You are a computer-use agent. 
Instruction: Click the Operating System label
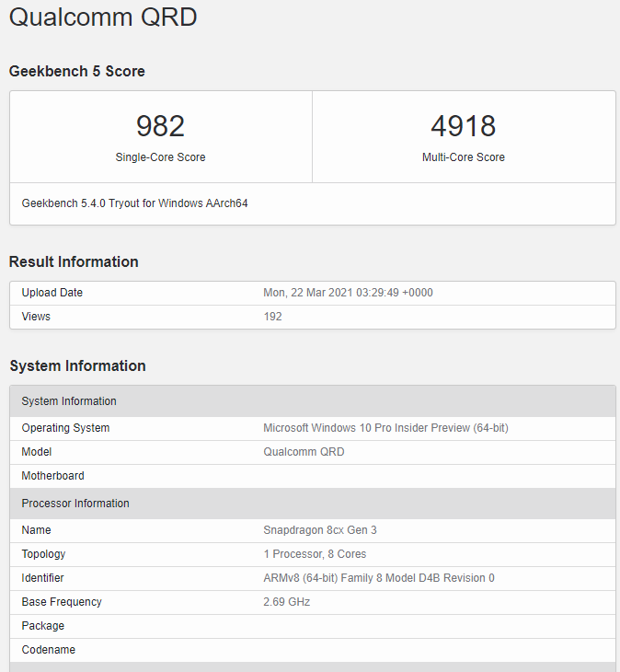click(x=65, y=428)
